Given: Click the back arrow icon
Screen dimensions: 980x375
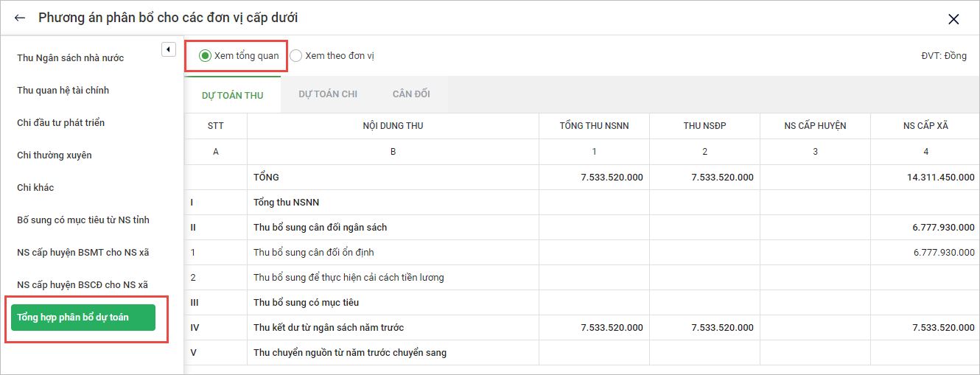Looking at the screenshot, I should [x=20, y=18].
